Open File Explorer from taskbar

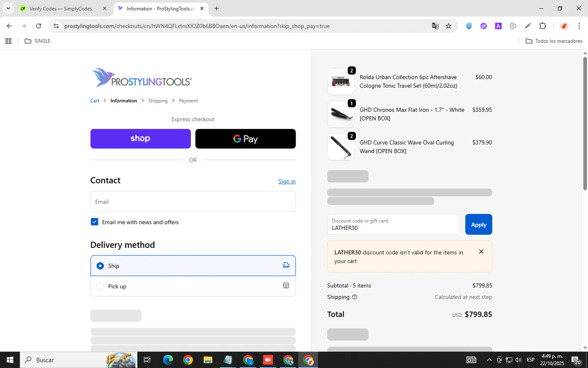pos(208,360)
